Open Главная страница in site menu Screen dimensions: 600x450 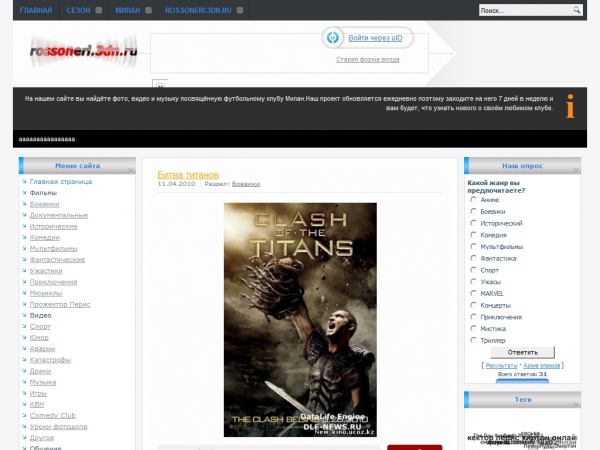61,181
